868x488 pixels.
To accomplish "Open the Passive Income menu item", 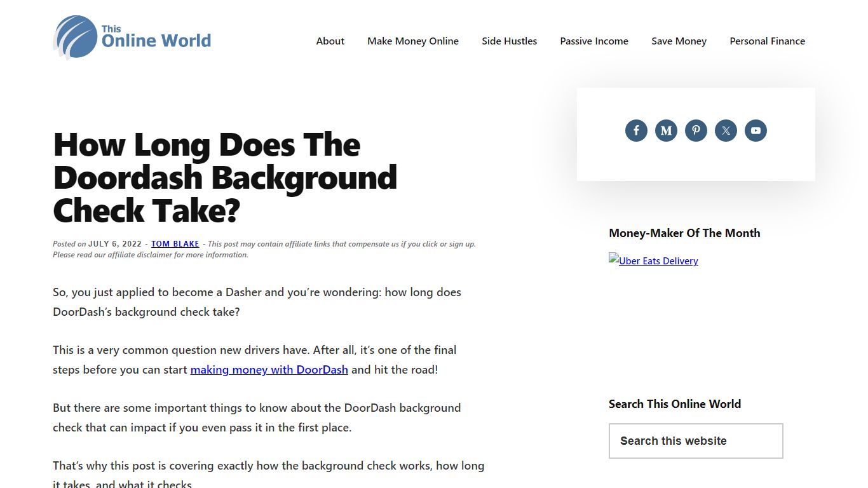I will [x=594, y=41].
